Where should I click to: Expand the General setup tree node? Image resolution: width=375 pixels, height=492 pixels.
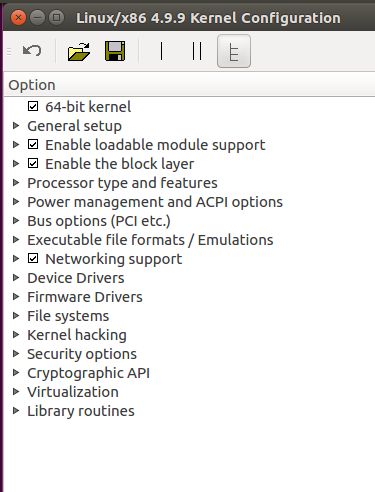(x=16, y=126)
